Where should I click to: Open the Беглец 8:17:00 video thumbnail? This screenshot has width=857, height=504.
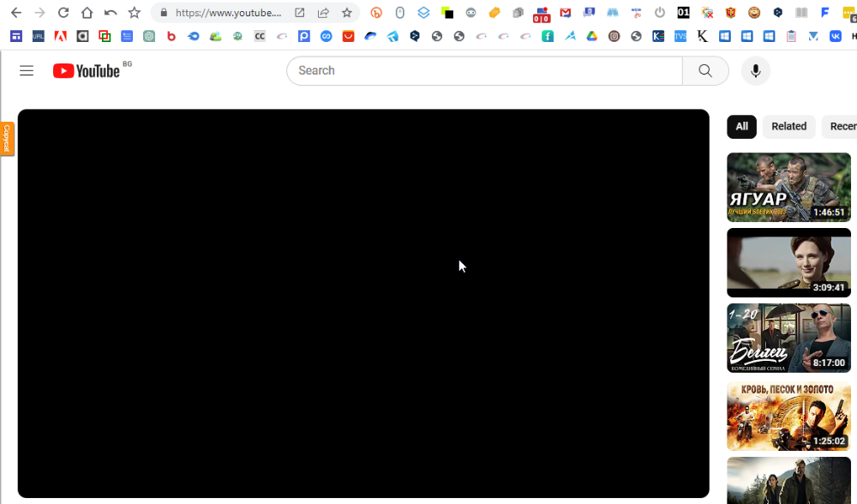point(788,338)
